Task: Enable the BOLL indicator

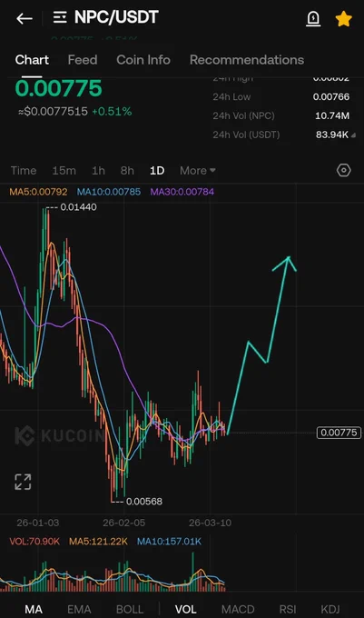Action: (130, 609)
